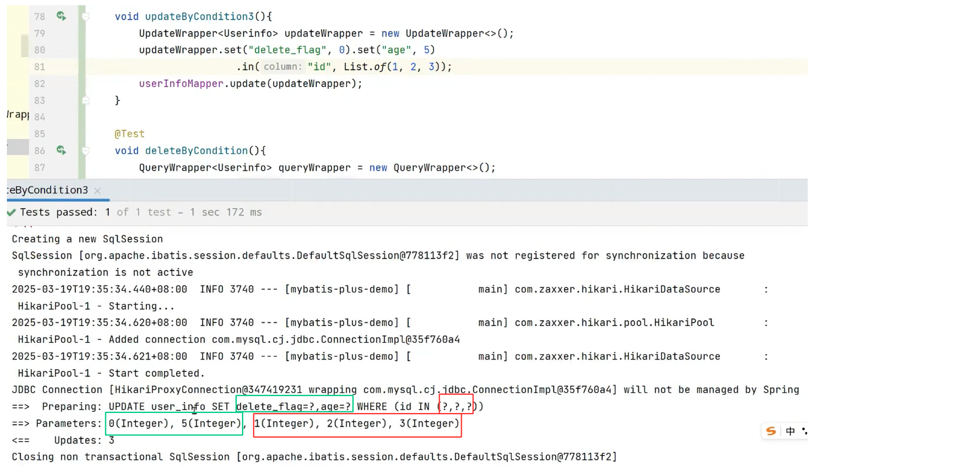Switch Chinese input mode via 中 icon
980x471 pixels.
(x=790, y=431)
